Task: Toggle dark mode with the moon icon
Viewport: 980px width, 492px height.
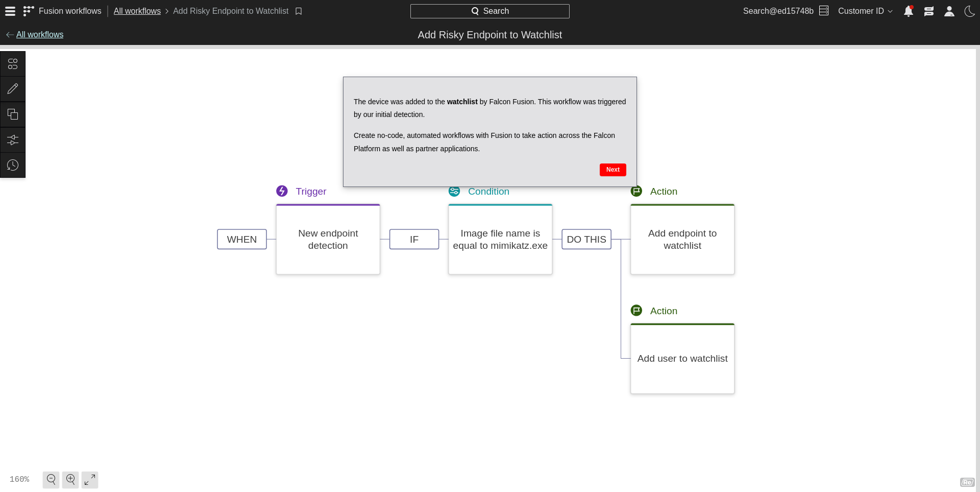Action: tap(969, 11)
